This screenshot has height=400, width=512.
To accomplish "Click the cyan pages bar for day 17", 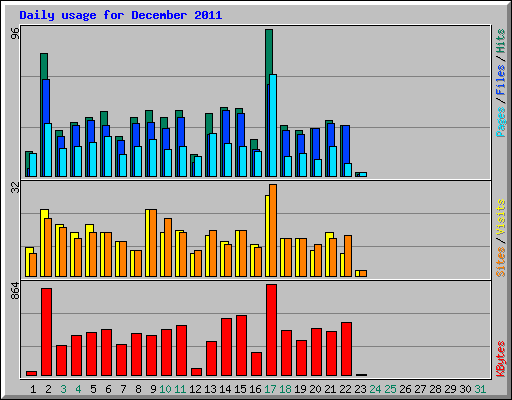I will (x=273, y=125).
